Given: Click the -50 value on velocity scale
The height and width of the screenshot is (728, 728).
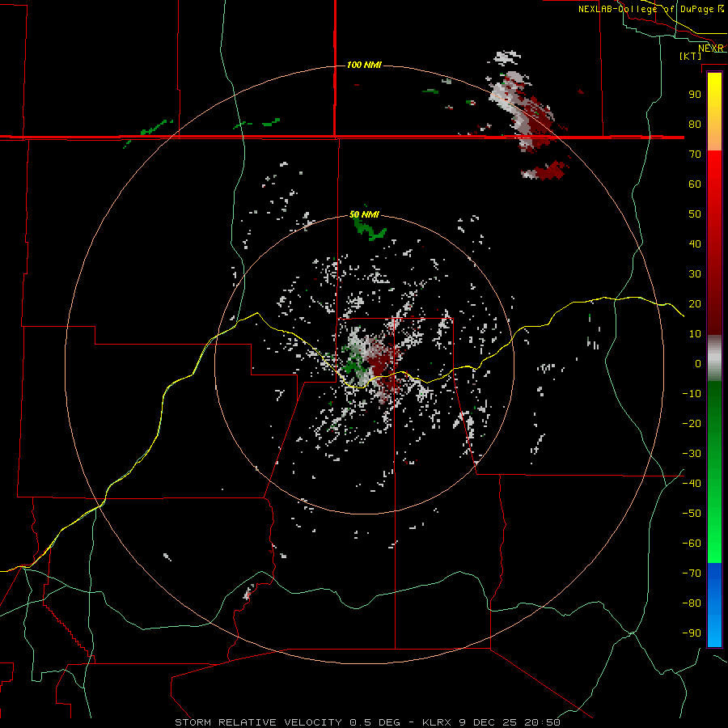Looking at the screenshot, I should [692, 514].
